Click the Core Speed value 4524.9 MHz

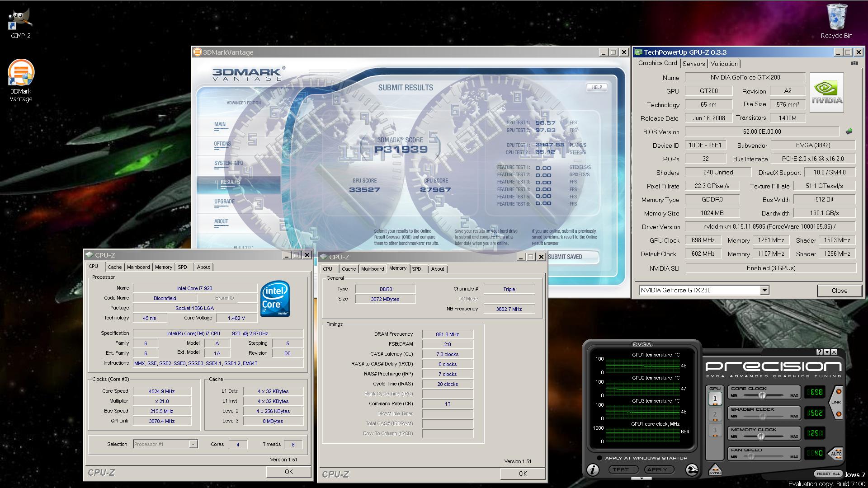(162, 391)
